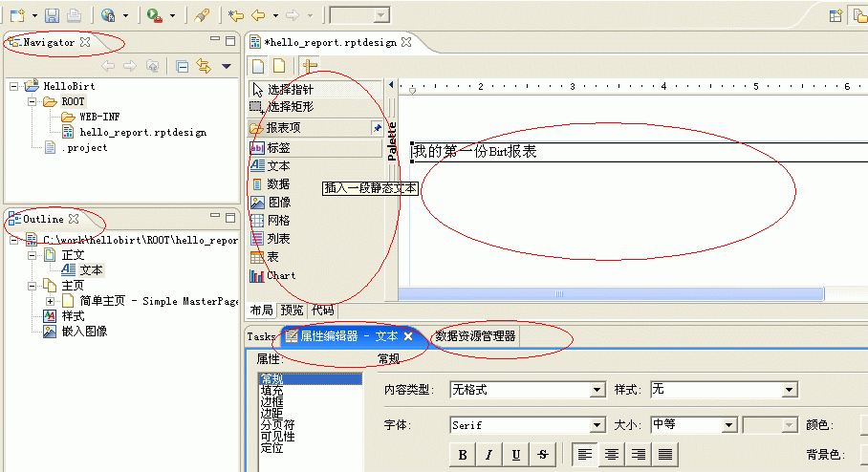The height and width of the screenshot is (472, 868).
Task: Open the 字体 Serif dropdown
Action: tap(597, 425)
